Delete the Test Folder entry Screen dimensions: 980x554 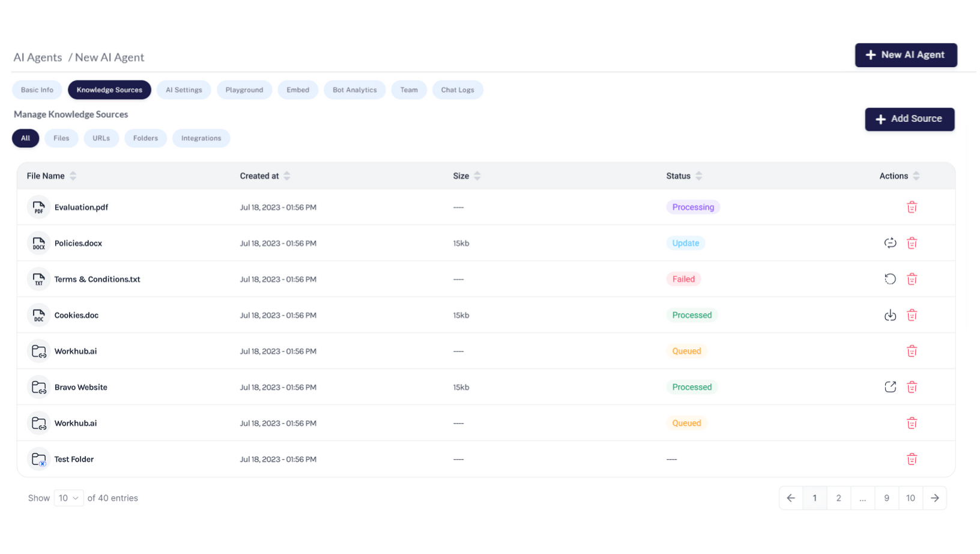coord(912,458)
